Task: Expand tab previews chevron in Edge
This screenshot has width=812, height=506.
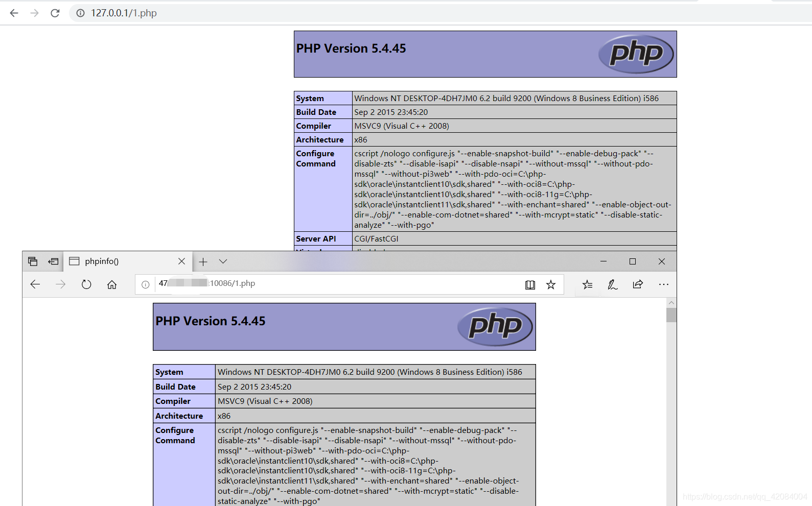Action: pos(223,261)
